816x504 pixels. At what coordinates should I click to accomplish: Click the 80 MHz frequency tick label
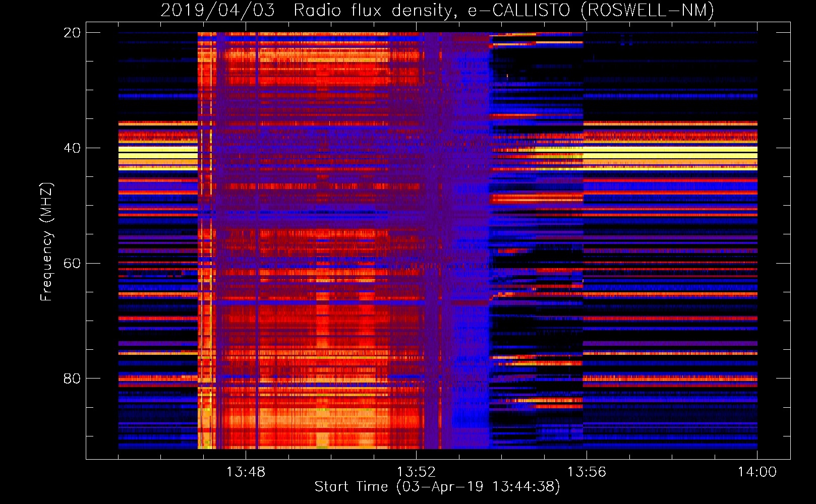click(72, 379)
